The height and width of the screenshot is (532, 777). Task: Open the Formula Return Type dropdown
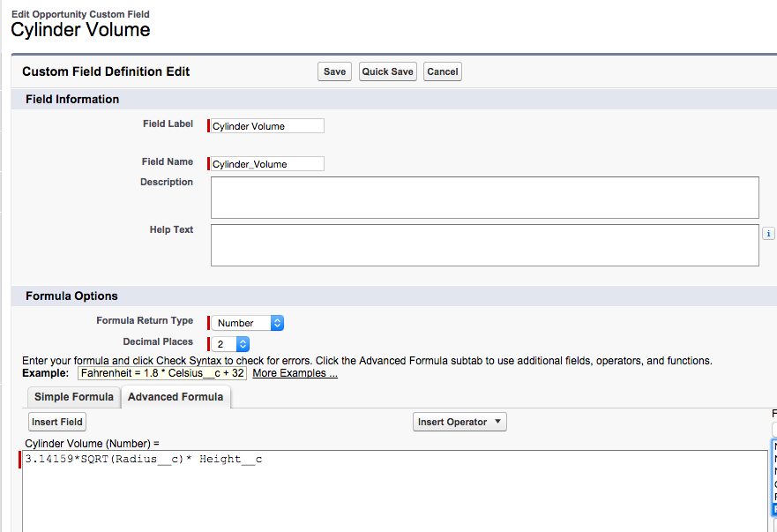248,323
